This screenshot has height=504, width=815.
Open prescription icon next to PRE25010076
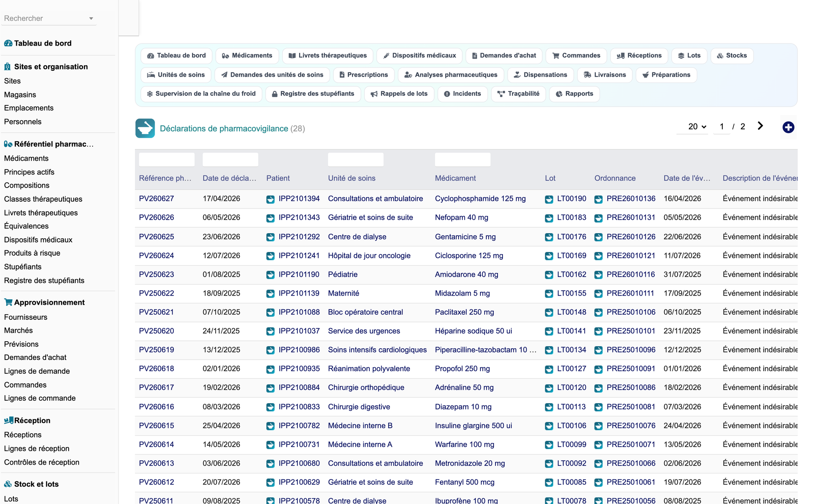click(598, 426)
